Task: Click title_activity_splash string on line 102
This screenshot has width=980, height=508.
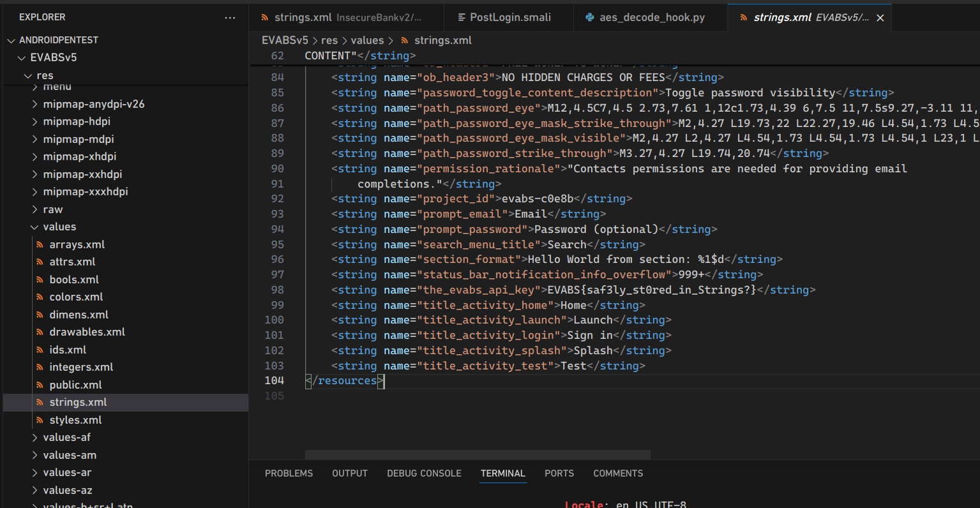Action: coord(501,350)
